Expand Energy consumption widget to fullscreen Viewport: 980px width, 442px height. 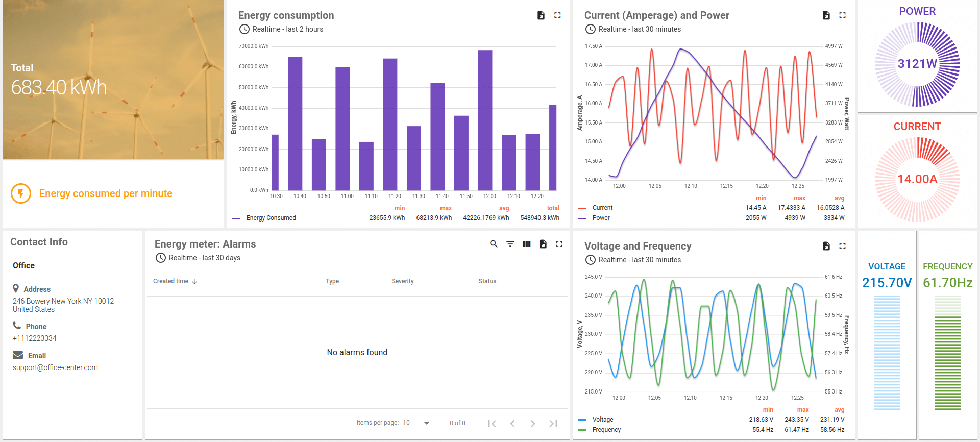point(557,16)
